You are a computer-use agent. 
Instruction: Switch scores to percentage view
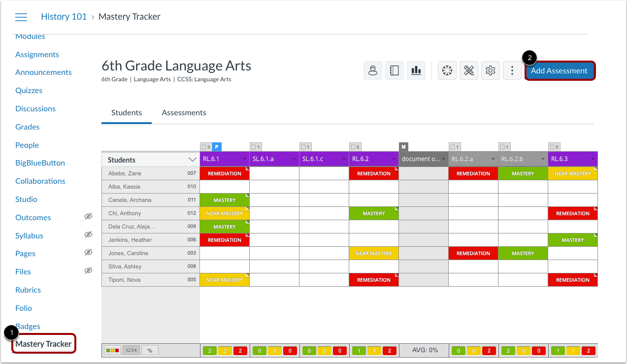[x=150, y=351]
